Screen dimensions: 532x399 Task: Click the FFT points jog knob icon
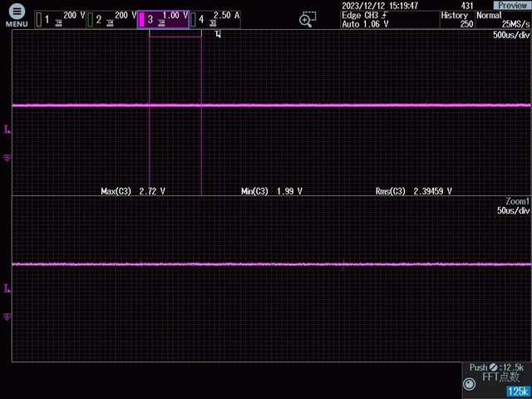pyautogui.click(x=469, y=384)
